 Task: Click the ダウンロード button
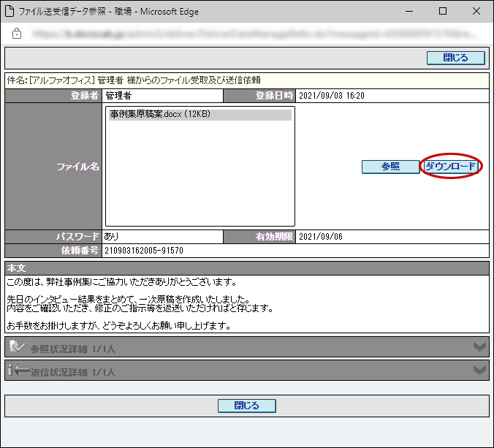click(451, 167)
